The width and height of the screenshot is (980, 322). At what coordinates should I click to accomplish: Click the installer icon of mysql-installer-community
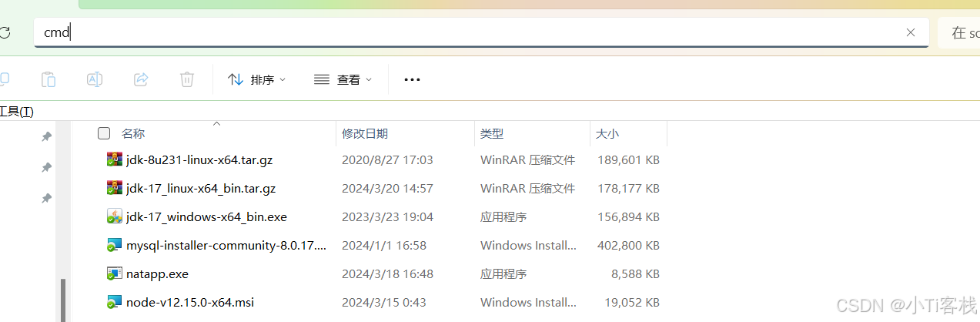point(114,245)
